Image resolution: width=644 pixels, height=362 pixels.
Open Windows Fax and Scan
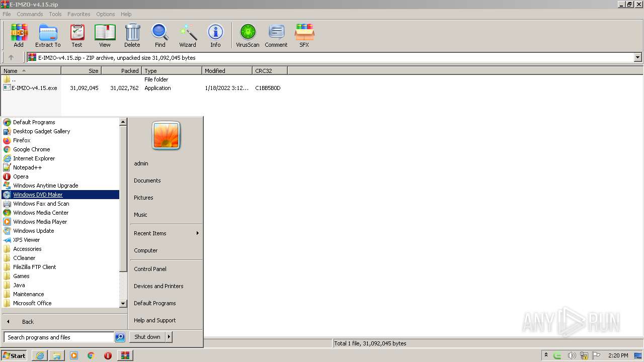pyautogui.click(x=60, y=204)
